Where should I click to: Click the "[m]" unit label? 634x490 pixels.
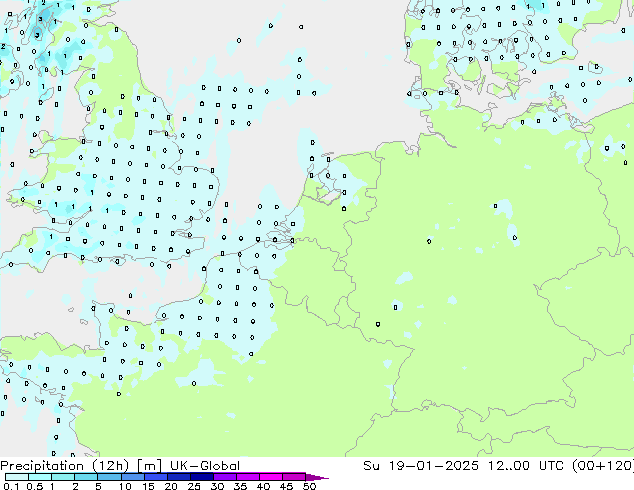click(149, 466)
